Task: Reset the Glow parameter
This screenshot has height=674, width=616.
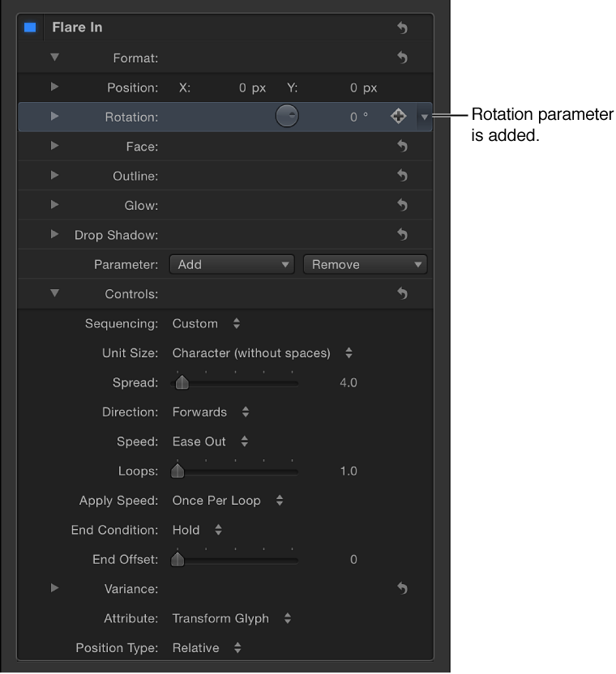Action: coord(403,205)
